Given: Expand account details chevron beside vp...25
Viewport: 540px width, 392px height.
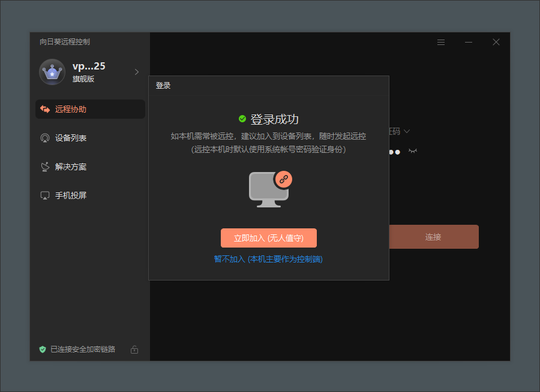Looking at the screenshot, I should coord(137,72).
